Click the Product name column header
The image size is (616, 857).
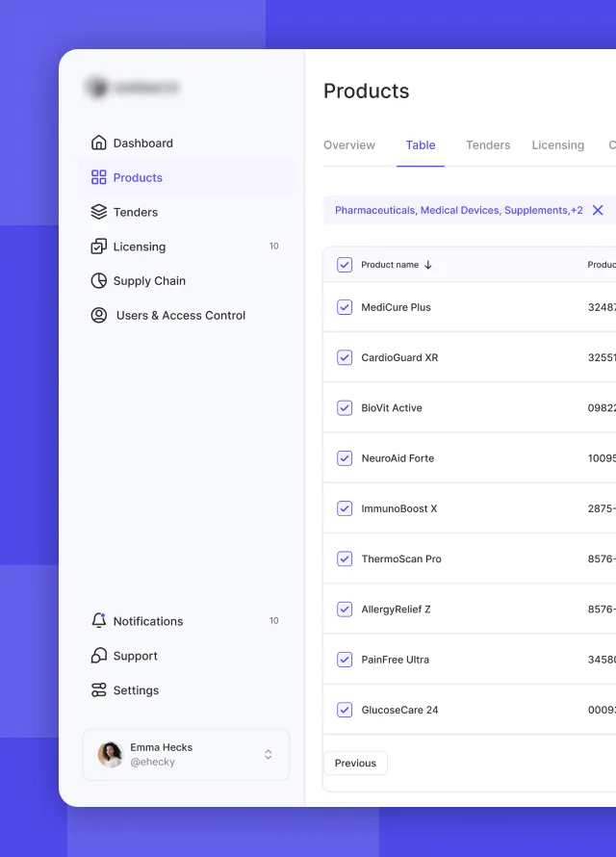click(x=390, y=265)
